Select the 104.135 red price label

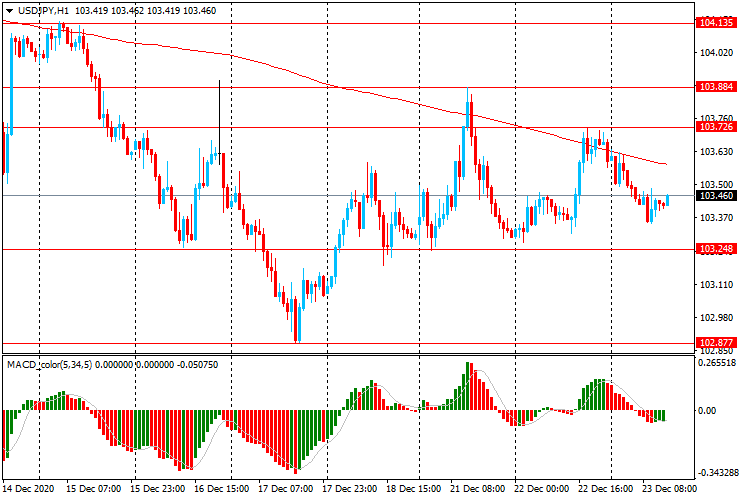point(716,22)
